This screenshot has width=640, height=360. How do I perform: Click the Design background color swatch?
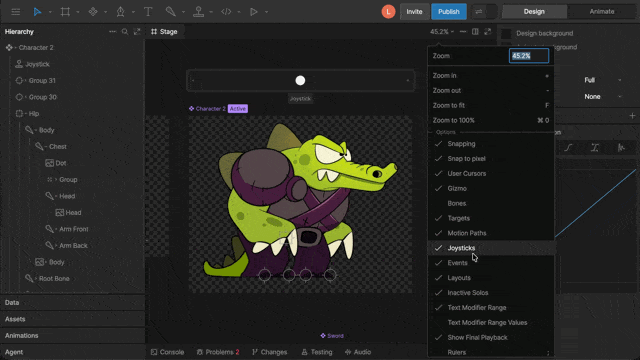pyautogui.click(x=506, y=33)
